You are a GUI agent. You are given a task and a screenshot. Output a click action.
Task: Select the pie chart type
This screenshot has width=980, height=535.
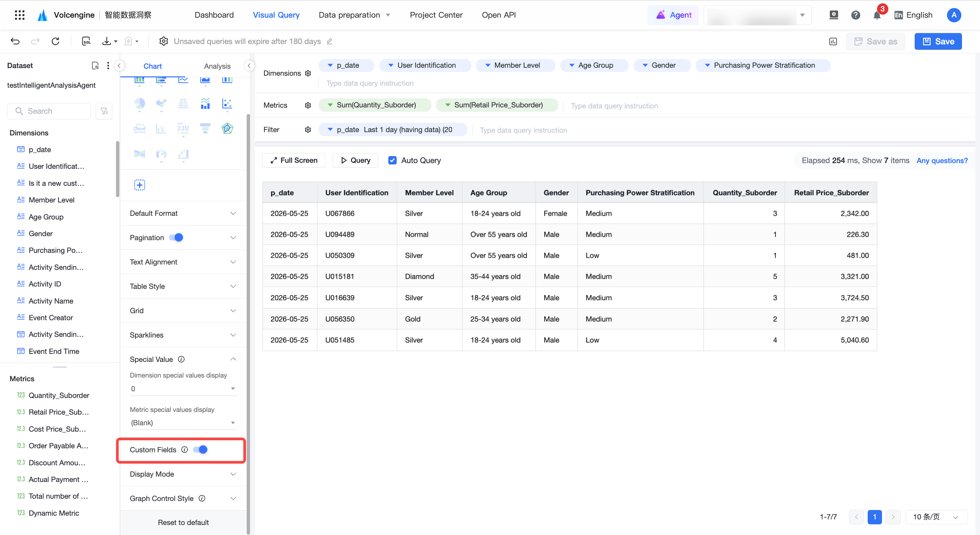pyautogui.click(x=140, y=104)
